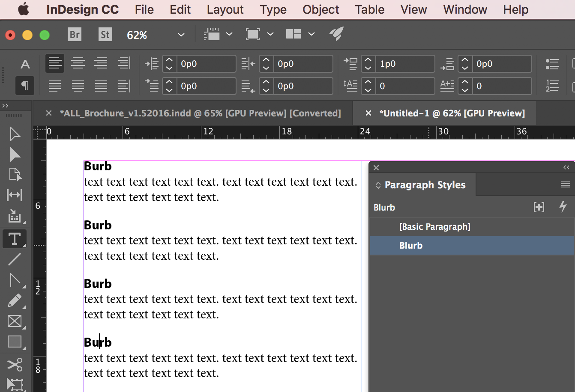Pick the Scissors tool
Image resolution: width=575 pixels, height=392 pixels.
[x=15, y=365]
